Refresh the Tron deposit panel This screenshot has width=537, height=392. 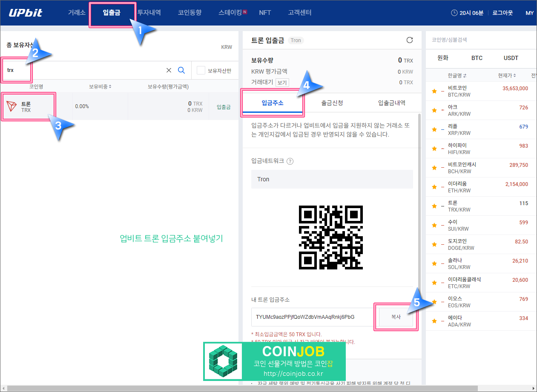[410, 40]
